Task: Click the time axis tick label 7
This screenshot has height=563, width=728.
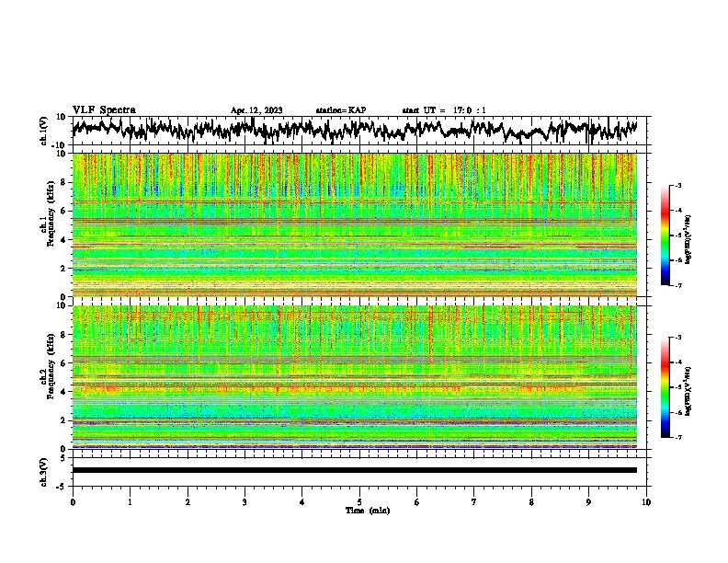Action: coord(474,502)
